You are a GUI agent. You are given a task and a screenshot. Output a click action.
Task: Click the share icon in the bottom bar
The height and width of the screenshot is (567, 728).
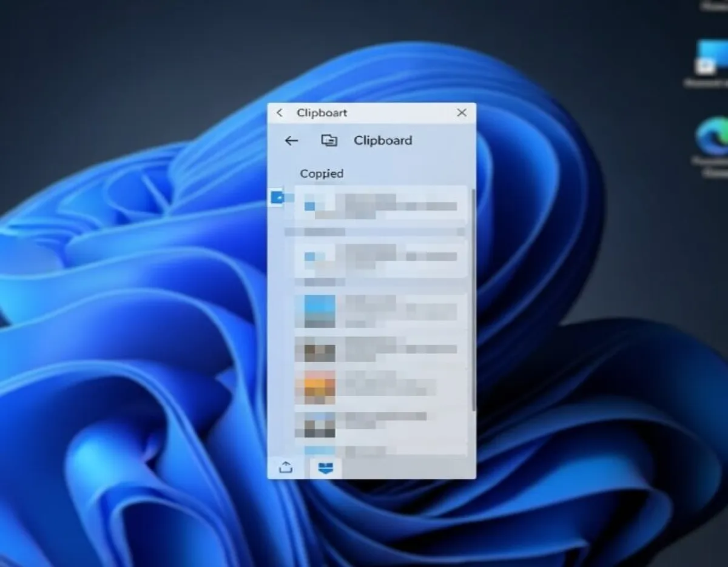286,467
